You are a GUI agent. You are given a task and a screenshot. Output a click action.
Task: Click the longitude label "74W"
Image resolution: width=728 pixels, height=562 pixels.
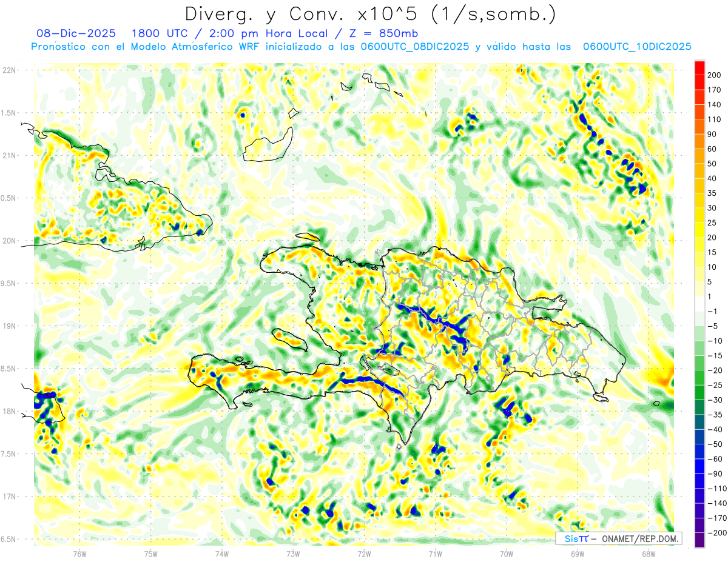(222, 553)
